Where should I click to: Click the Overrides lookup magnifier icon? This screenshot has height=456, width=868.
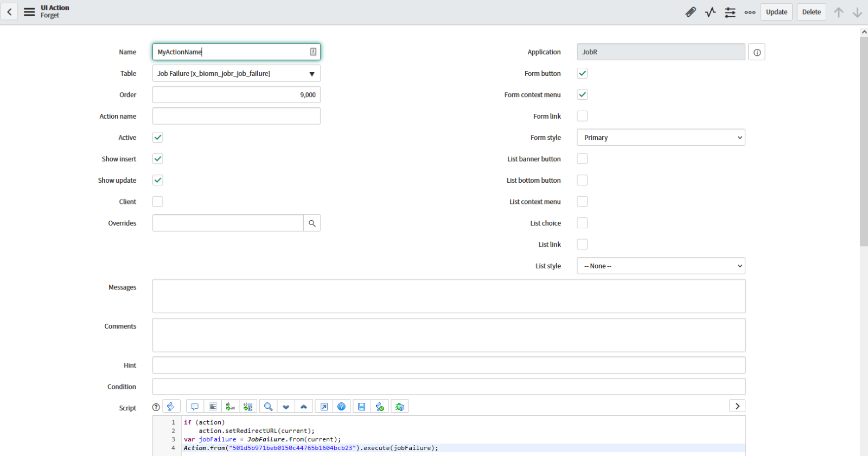pyautogui.click(x=312, y=223)
